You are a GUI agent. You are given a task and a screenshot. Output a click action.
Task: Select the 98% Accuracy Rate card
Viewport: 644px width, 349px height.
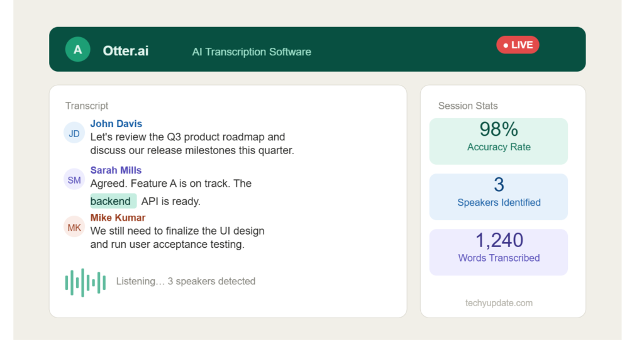coord(499,141)
